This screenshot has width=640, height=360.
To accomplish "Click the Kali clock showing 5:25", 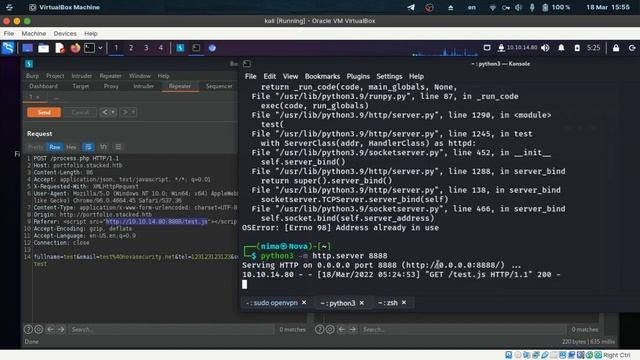I will click(x=593, y=48).
